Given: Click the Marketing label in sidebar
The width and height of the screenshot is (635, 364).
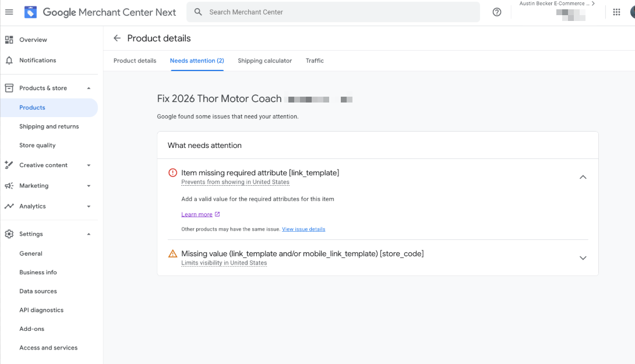Looking at the screenshot, I should 34,186.
